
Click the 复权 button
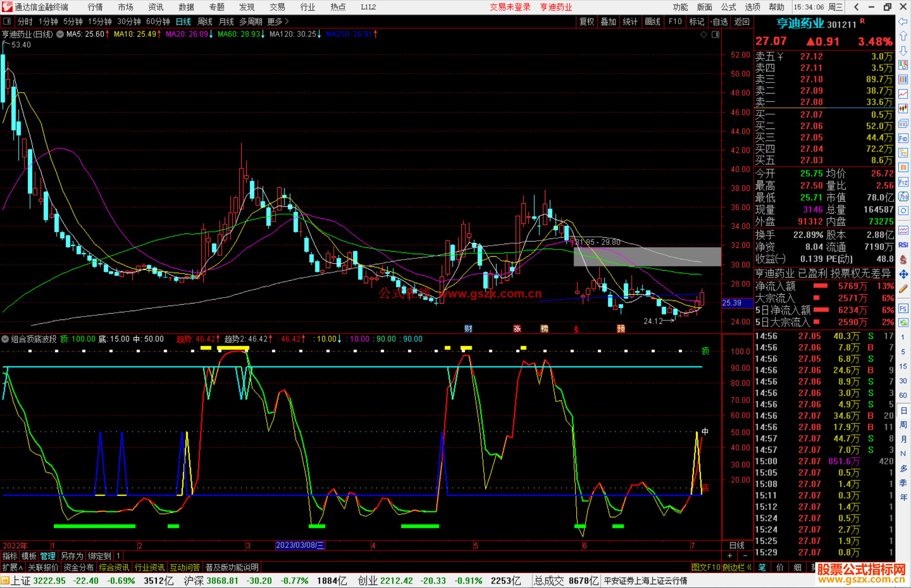[x=586, y=21]
